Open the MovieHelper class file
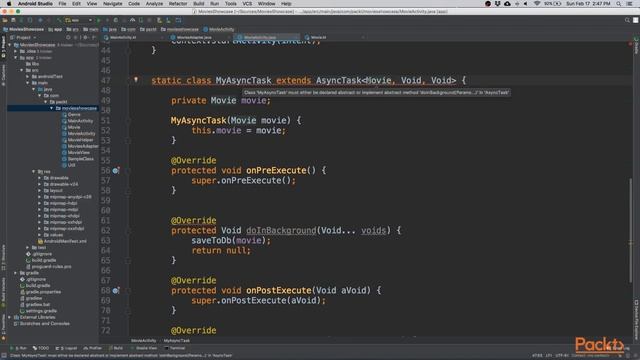 pos(80,140)
